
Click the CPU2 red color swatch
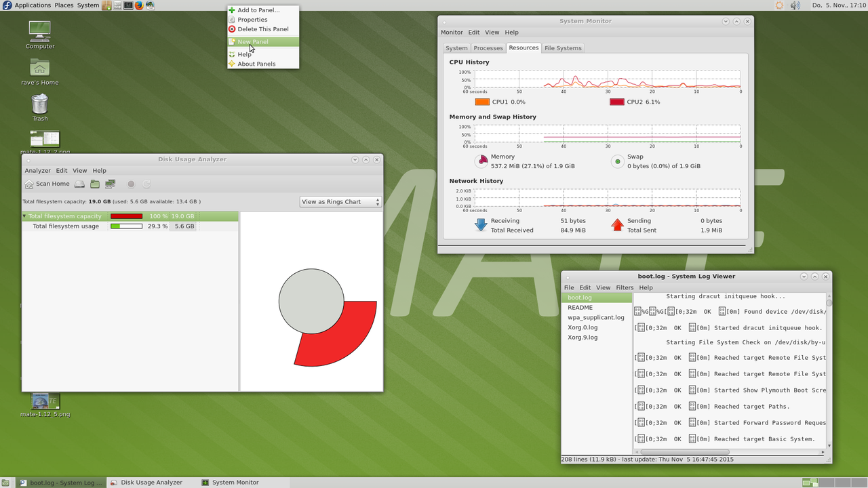(x=616, y=102)
